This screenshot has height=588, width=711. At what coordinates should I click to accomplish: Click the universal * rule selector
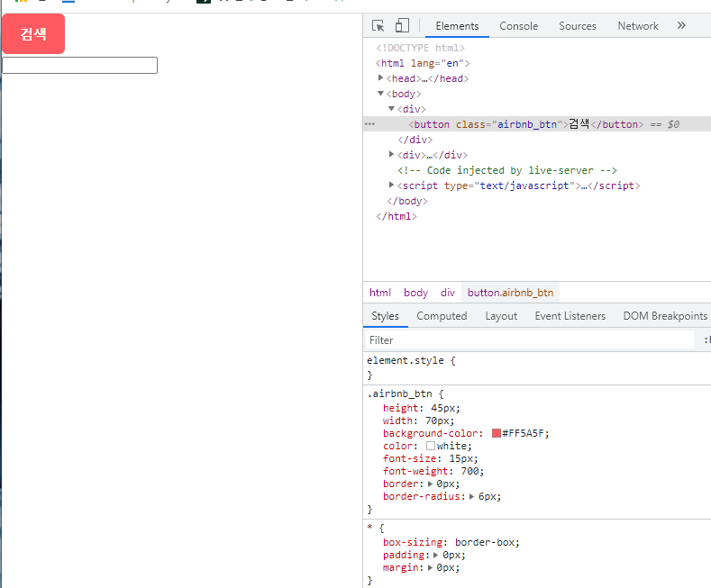pyautogui.click(x=369, y=528)
